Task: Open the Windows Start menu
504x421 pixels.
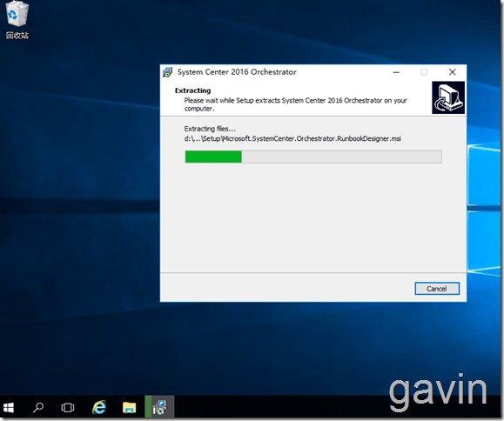Action: click(x=9, y=407)
